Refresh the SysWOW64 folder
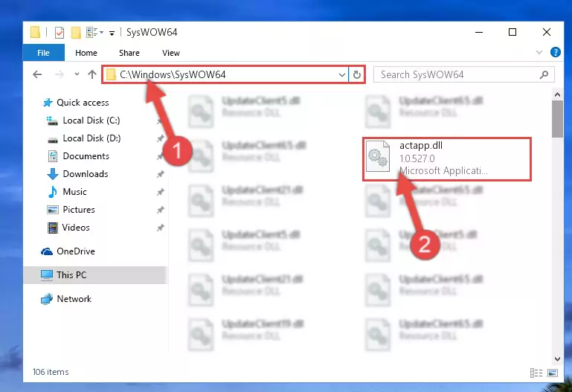572x392 pixels. 357,74
